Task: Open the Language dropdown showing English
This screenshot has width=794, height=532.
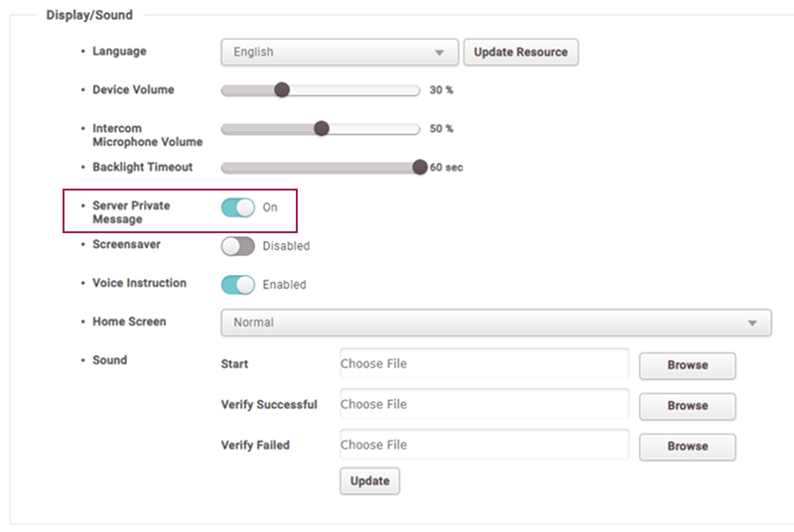Action: tap(339, 53)
